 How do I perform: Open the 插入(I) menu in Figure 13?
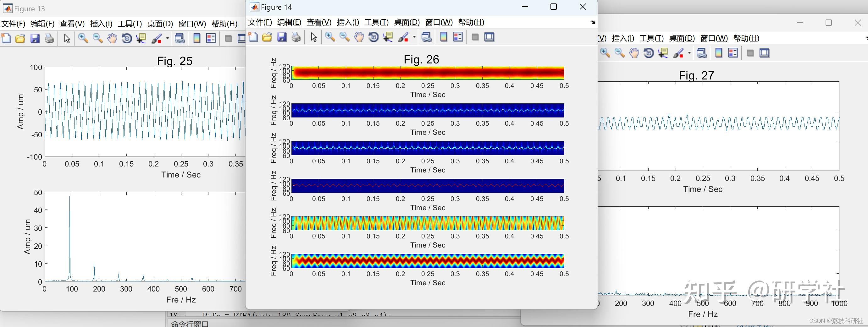pyautogui.click(x=101, y=24)
